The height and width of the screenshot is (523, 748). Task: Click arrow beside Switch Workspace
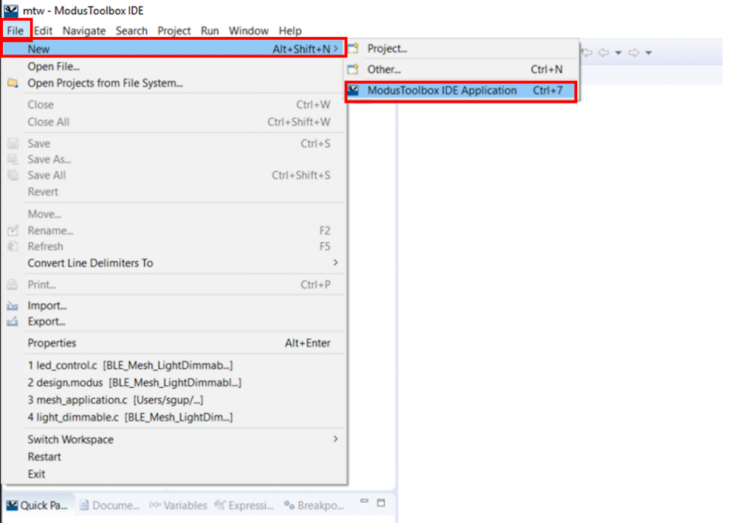pyautogui.click(x=336, y=439)
